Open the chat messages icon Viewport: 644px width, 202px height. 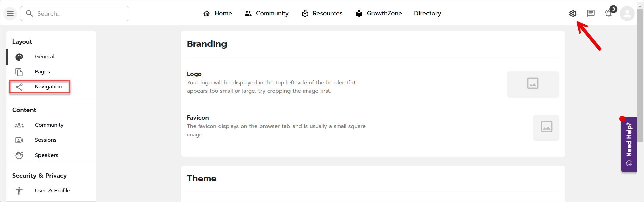(591, 13)
